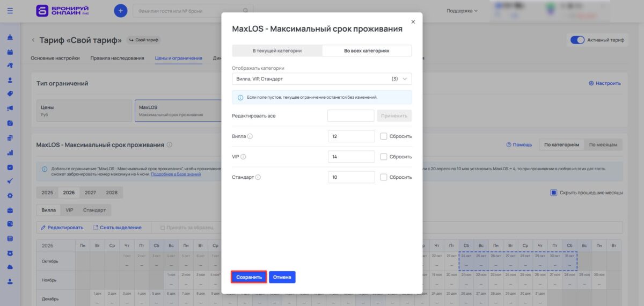Open Подробнее в базе знаний link
This screenshot has width=644, height=306.
pyautogui.click(x=176, y=174)
